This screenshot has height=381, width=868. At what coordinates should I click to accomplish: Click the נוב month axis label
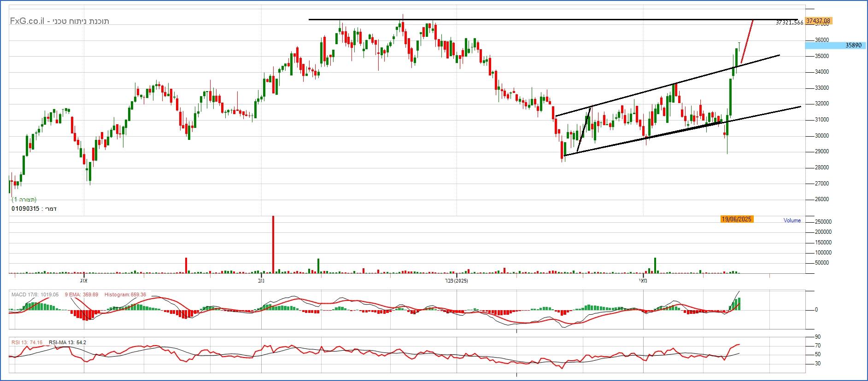261,281
